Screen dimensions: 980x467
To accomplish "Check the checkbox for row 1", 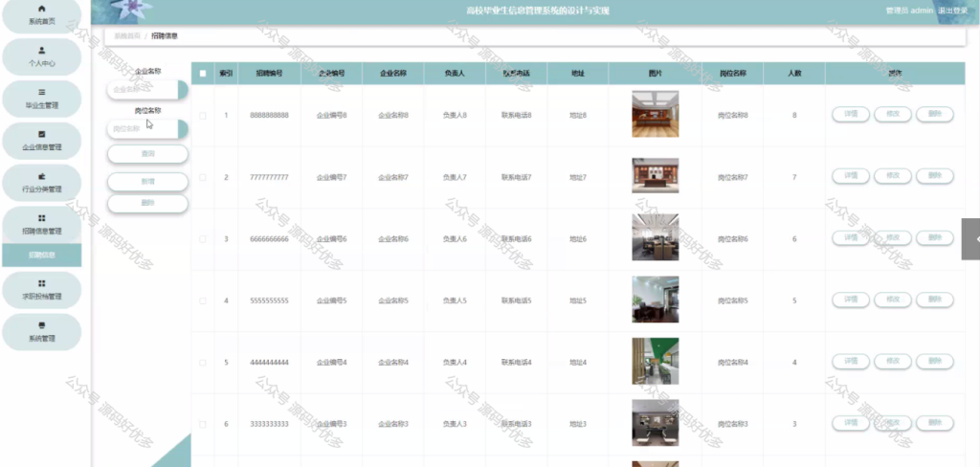I will click(x=203, y=116).
